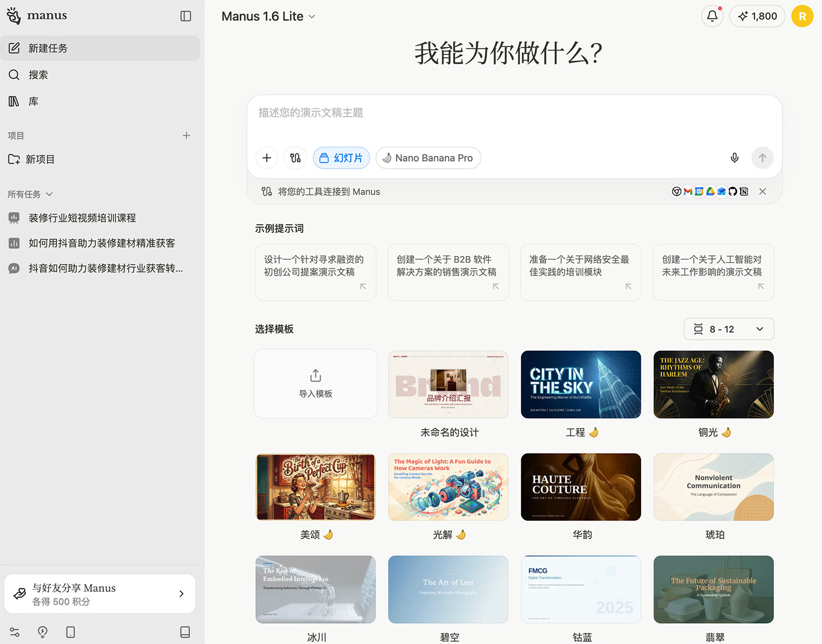Click the 与好友分享 Manus referral banner
This screenshot has width=822, height=644.
[100, 594]
